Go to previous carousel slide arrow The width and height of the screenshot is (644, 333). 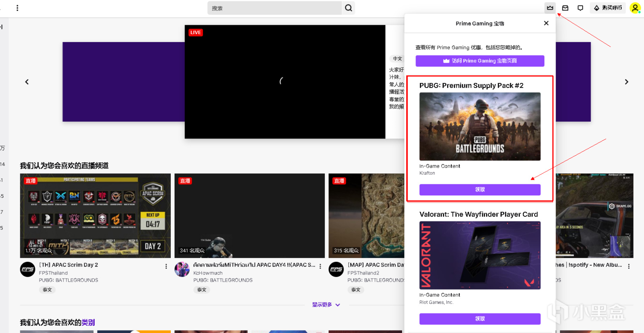pyautogui.click(x=27, y=82)
